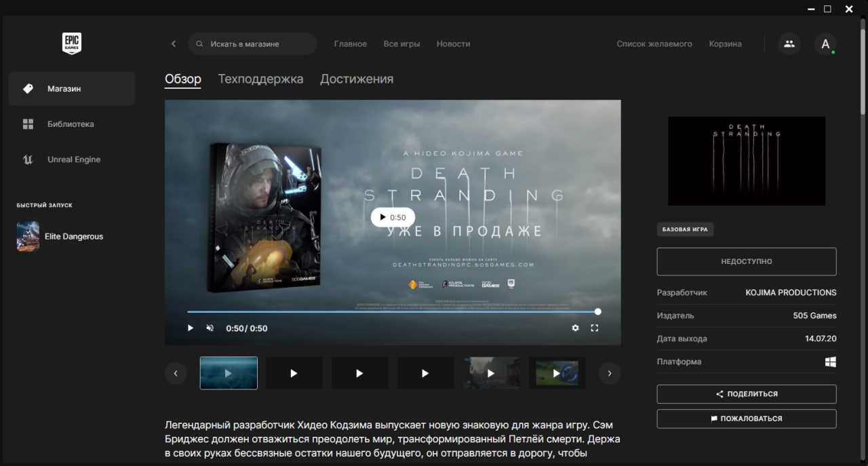Close the Epic Games launcher

(x=849, y=9)
